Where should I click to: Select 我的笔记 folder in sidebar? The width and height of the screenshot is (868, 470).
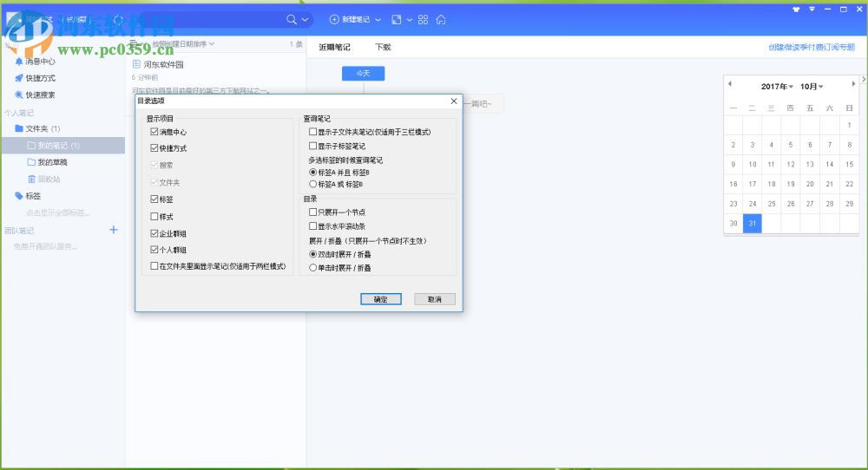[x=63, y=146]
